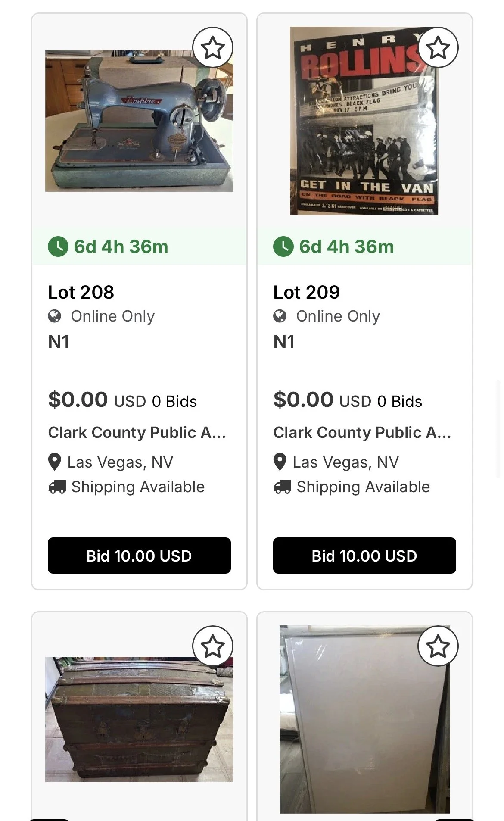Toggle star on the antique trunk listing
This screenshot has height=821, width=504.
213,646
